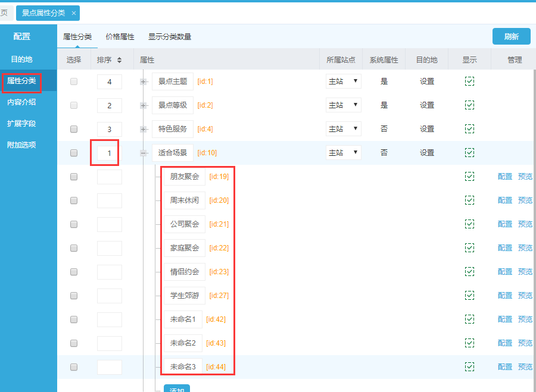Click the 刷新 button
Viewport: 536px width, 392px height.
coord(511,36)
